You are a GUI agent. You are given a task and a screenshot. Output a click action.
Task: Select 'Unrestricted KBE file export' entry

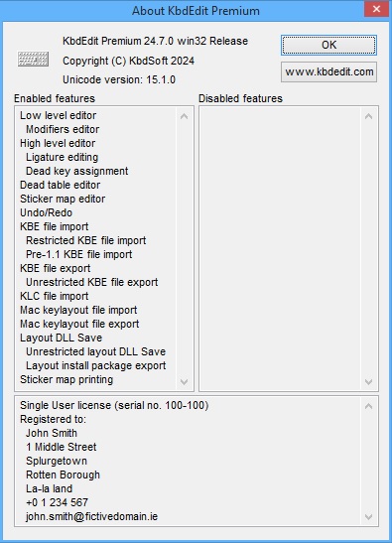(91, 282)
